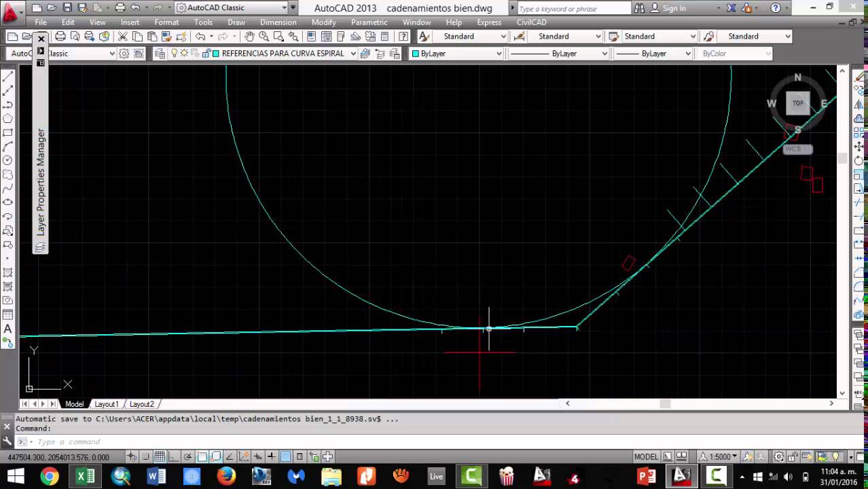Click the Cut scissors icon

[x=123, y=37]
